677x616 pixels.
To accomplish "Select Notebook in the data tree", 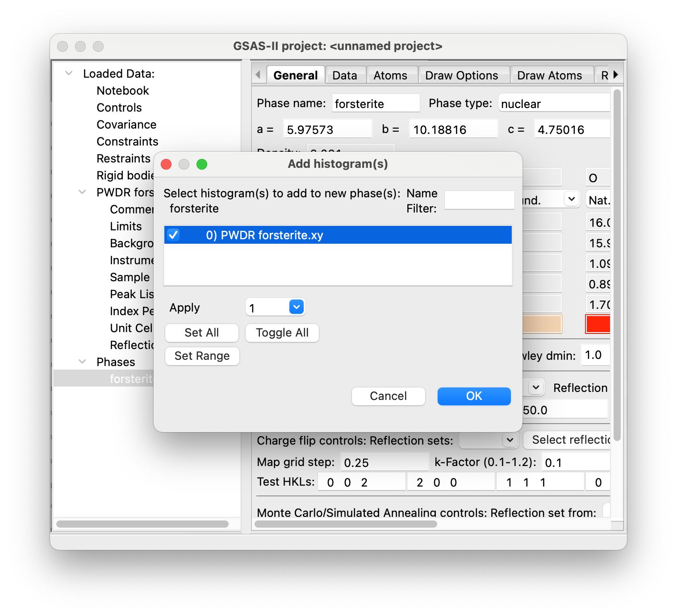I will tap(123, 91).
